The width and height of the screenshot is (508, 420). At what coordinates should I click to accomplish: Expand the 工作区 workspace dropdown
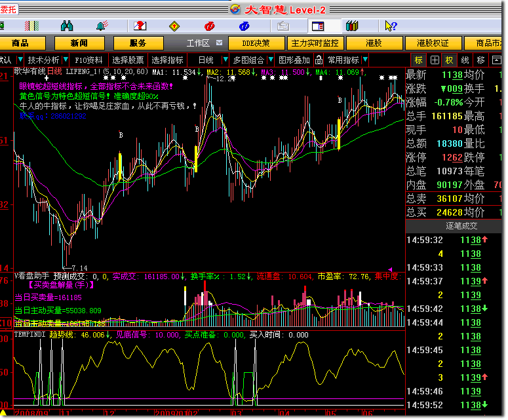pos(220,43)
